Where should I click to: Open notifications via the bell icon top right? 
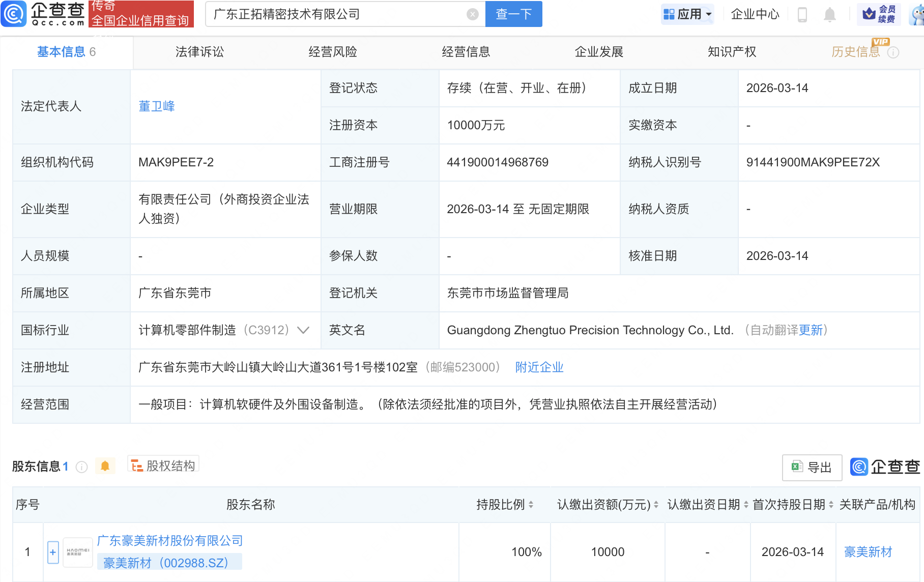coord(829,14)
